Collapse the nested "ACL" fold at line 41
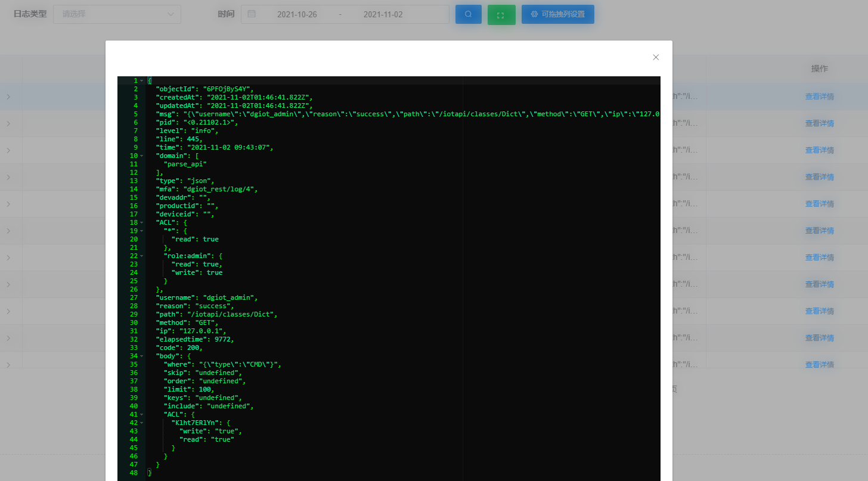868x481 pixels. [142, 414]
